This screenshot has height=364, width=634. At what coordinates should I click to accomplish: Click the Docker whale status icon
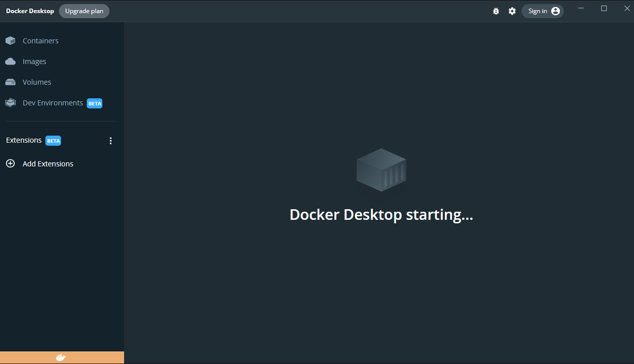[61, 358]
